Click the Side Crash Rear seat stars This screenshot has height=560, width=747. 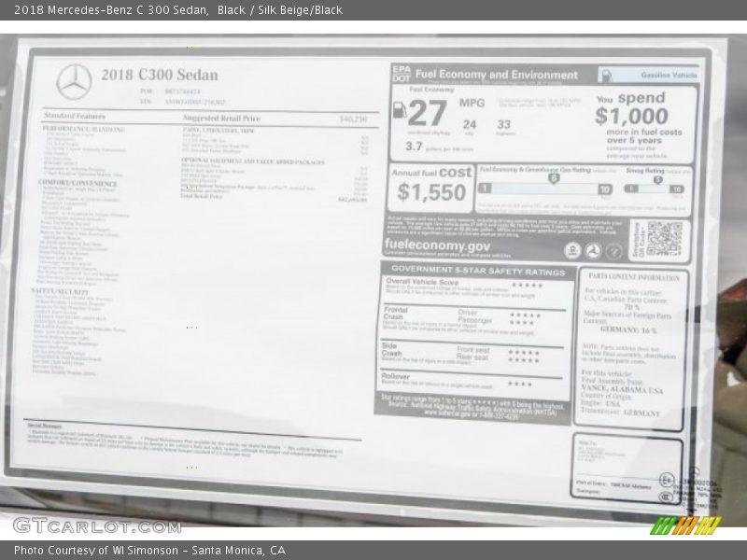(x=524, y=360)
